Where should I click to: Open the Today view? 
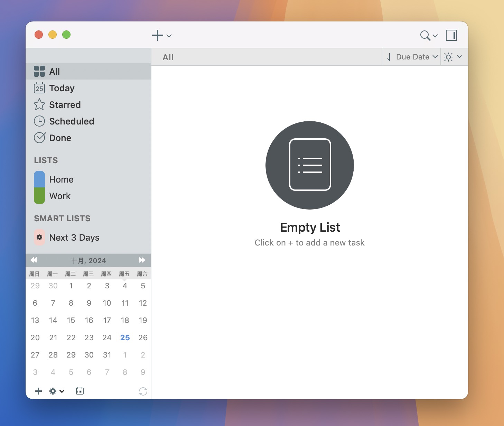62,88
